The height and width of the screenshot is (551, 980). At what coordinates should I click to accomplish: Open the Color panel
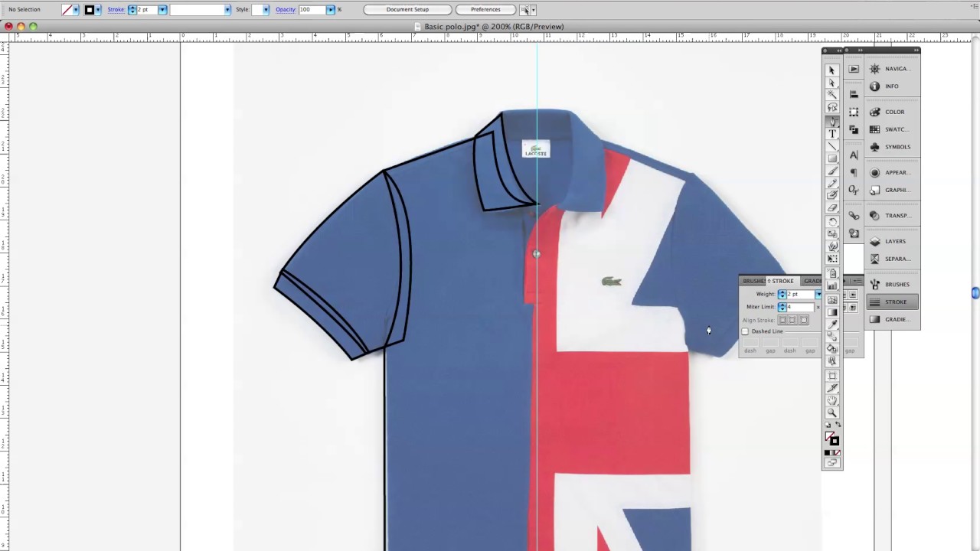pos(892,112)
